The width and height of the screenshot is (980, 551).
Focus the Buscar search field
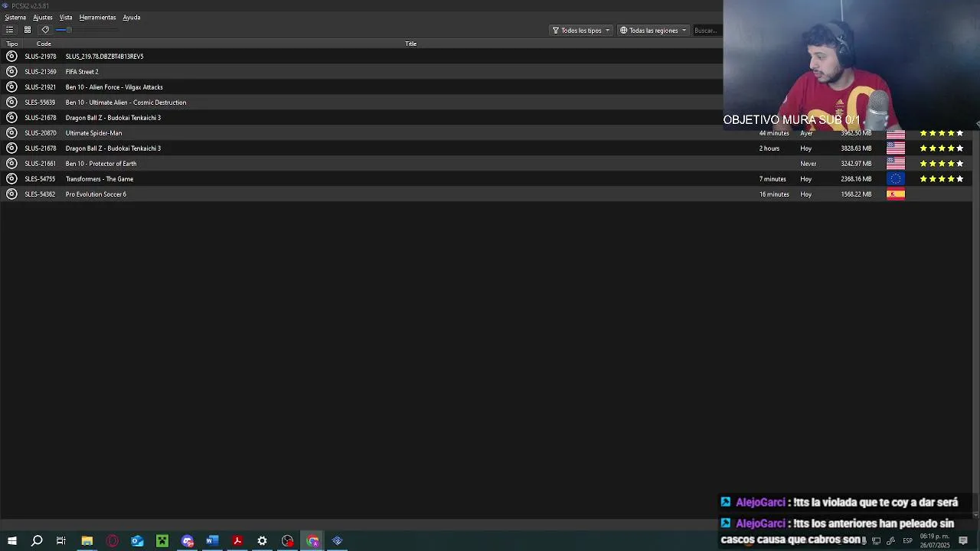tap(706, 31)
